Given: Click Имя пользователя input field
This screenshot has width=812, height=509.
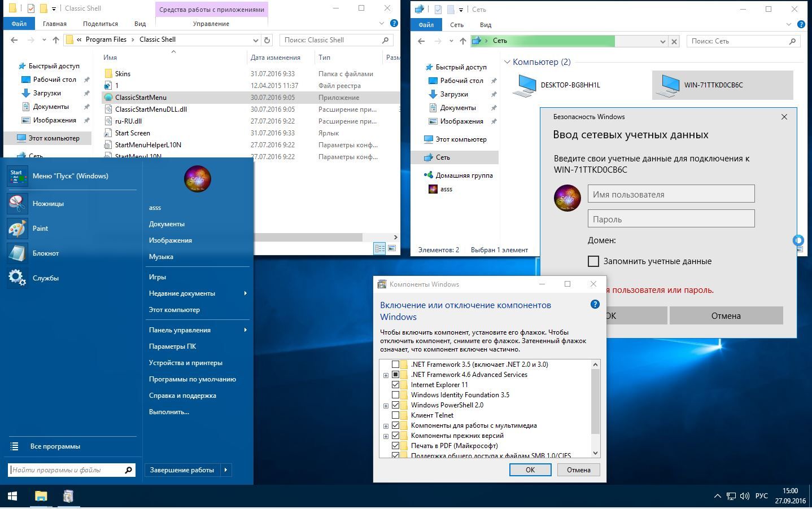Looking at the screenshot, I should [x=671, y=194].
